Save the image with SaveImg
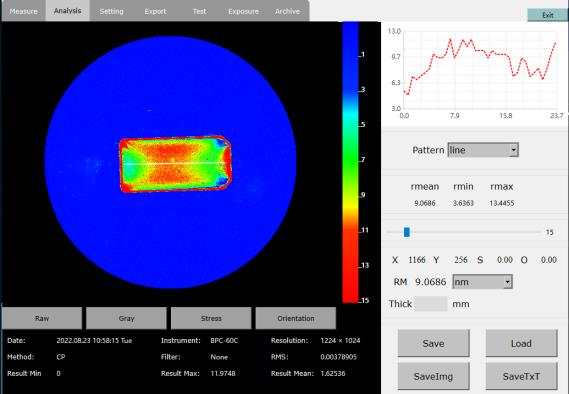Screen dimensions: 569x394 point(433,376)
